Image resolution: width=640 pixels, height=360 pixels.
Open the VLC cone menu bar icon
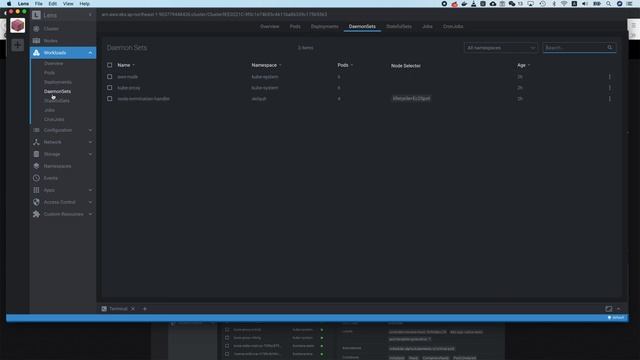pyautogui.click(x=473, y=4)
